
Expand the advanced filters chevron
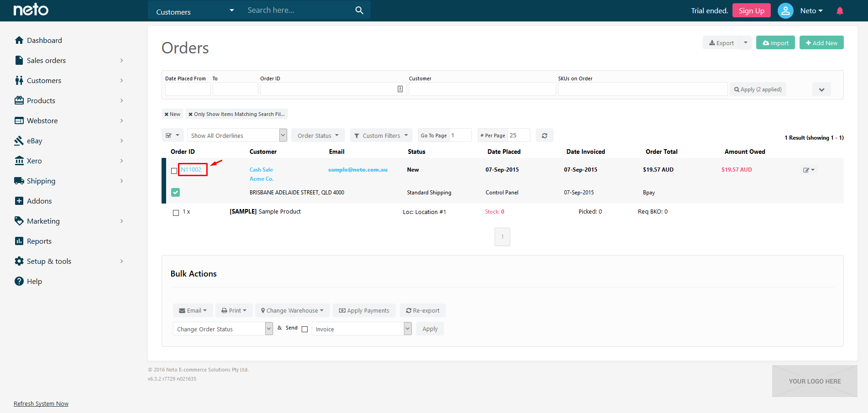(x=821, y=89)
